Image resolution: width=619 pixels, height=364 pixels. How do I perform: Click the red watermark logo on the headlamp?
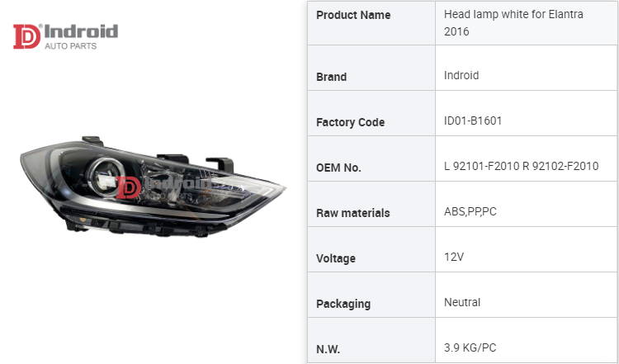pos(130,187)
